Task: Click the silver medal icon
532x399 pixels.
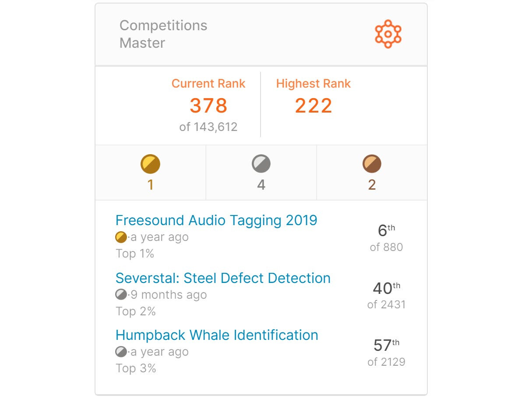Action: click(261, 164)
